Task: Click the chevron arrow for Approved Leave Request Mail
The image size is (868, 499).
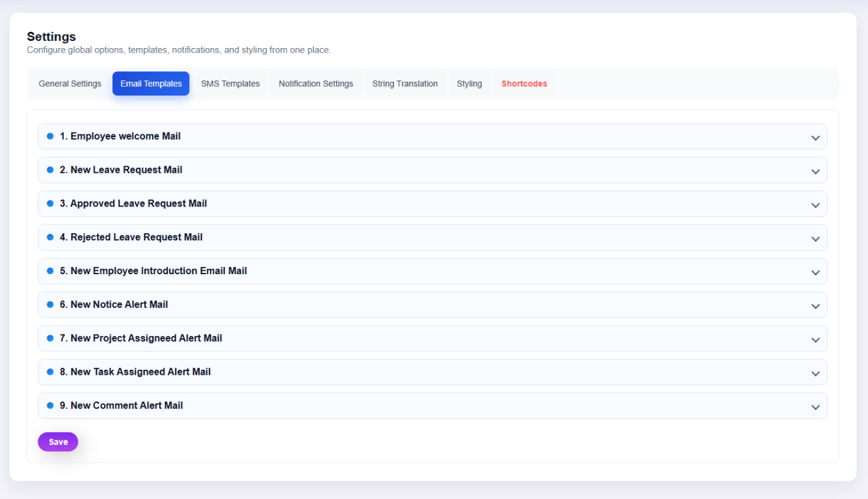Action: 815,205
